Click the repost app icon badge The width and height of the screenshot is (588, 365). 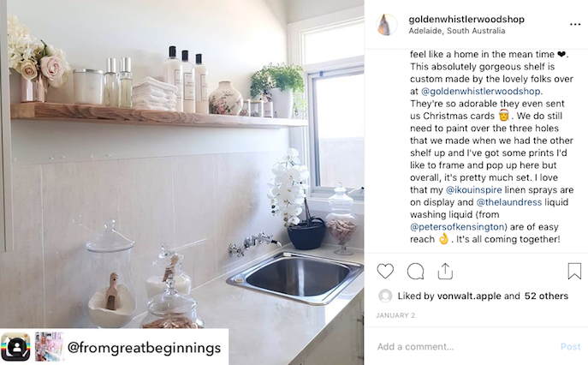15,347
